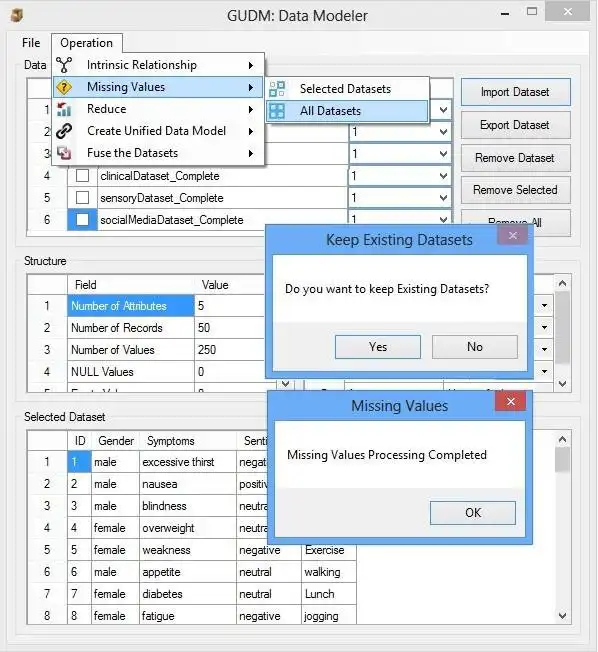Click Selected Dataset scrollbar down arrow
The image size is (598, 652).
pos(563,615)
